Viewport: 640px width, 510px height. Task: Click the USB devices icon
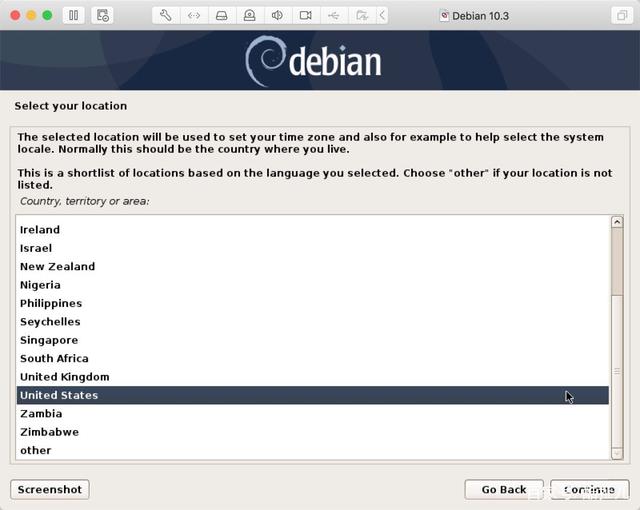pos(333,16)
